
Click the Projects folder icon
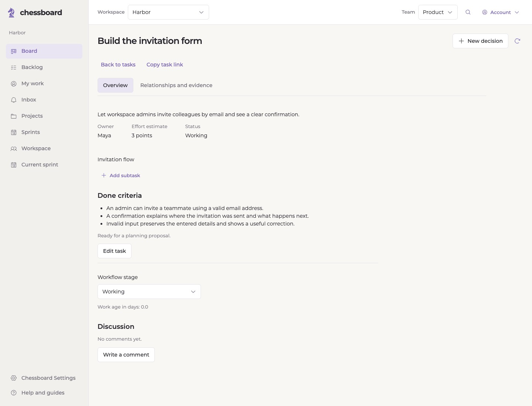(x=14, y=116)
